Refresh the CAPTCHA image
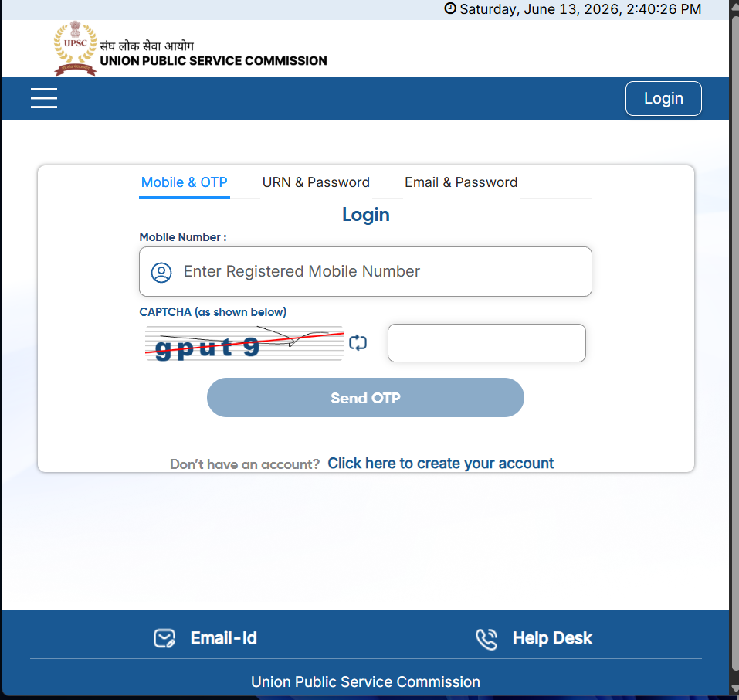 coord(358,343)
